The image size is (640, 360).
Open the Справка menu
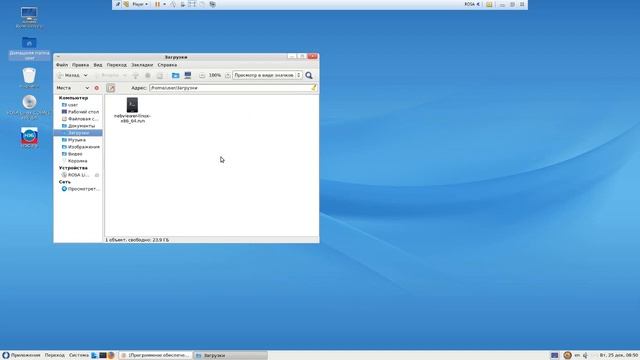(x=167, y=65)
